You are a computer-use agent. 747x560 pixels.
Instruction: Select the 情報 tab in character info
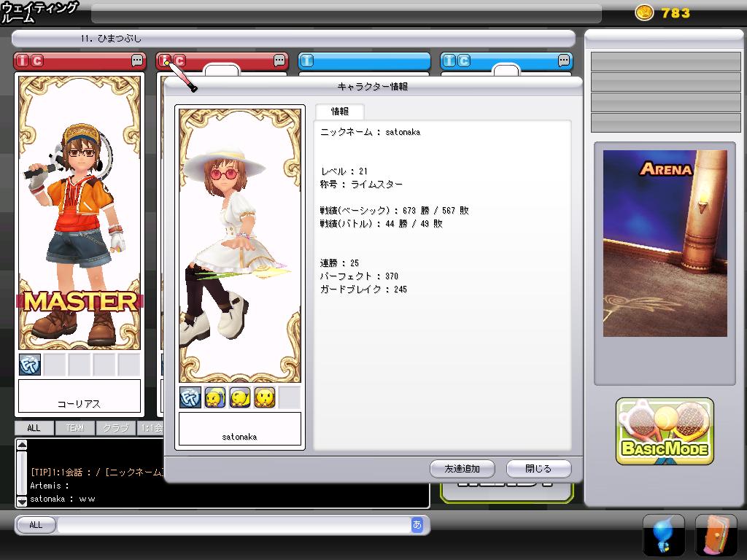[339, 112]
